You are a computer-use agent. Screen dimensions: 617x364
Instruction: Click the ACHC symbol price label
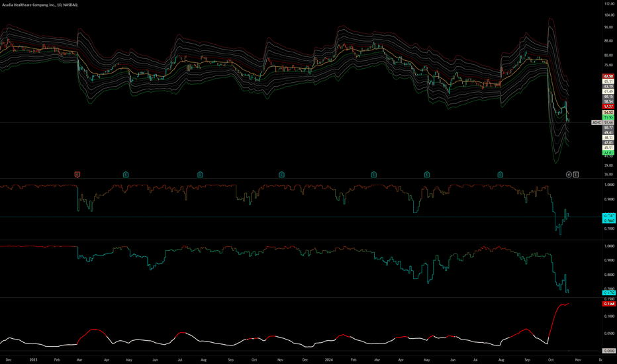coord(596,123)
